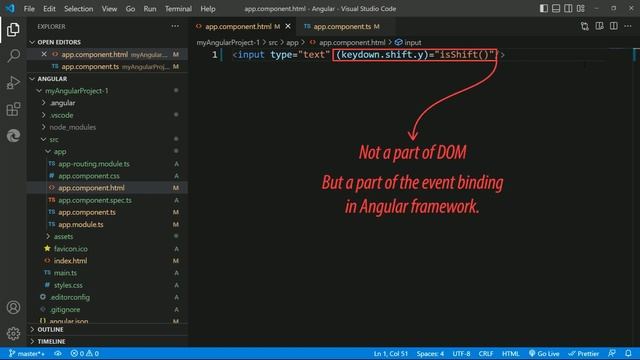Open the File menu
Viewport: 640px width, 360px height.
coord(29,9)
